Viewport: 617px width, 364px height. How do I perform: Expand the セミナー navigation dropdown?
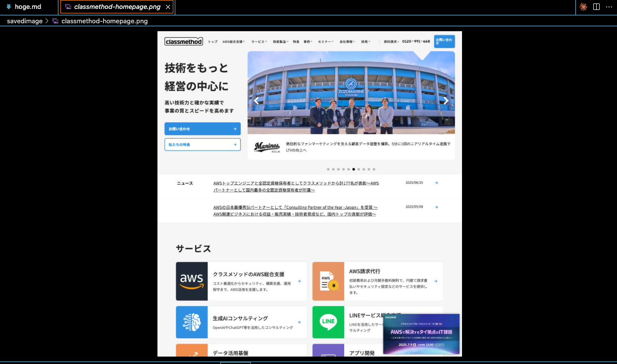point(326,42)
